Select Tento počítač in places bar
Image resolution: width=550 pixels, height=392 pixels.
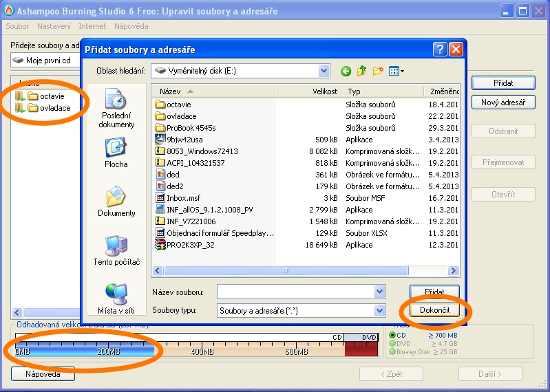coord(116,250)
